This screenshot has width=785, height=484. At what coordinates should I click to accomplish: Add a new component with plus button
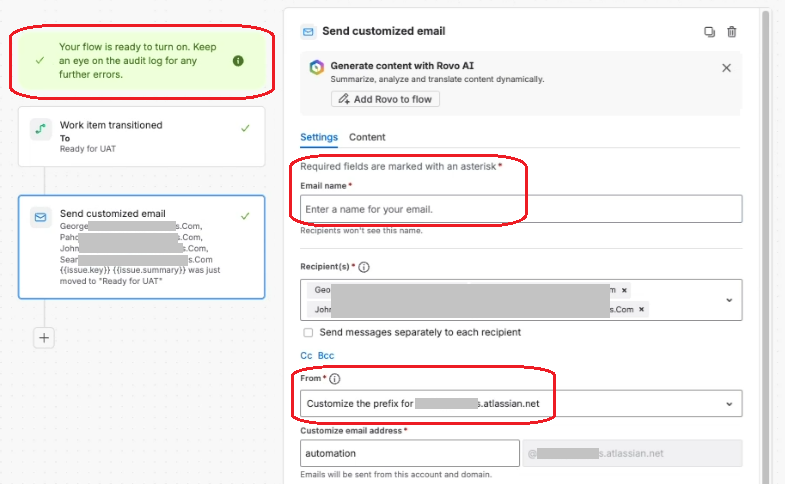tap(44, 338)
